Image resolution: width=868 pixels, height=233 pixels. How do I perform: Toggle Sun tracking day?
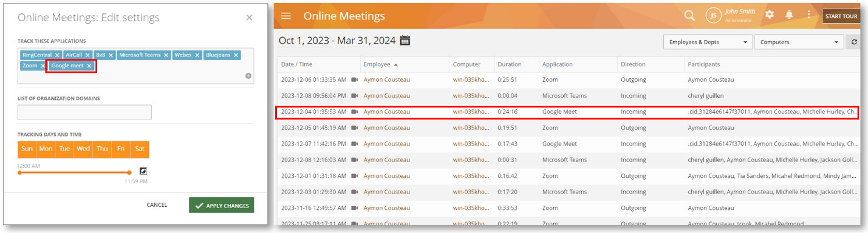(x=27, y=149)
